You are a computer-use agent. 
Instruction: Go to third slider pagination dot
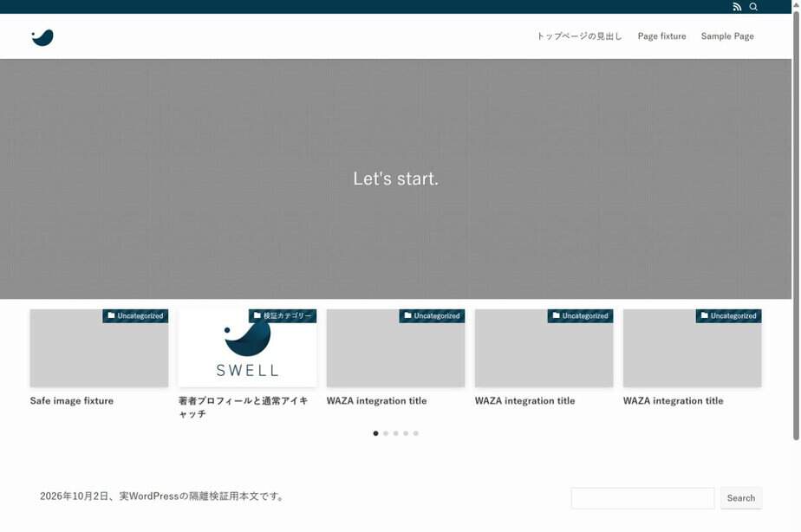[396, 433]
